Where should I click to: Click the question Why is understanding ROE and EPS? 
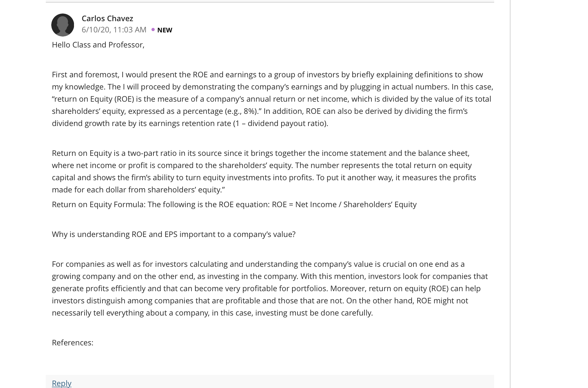(174, 234)
